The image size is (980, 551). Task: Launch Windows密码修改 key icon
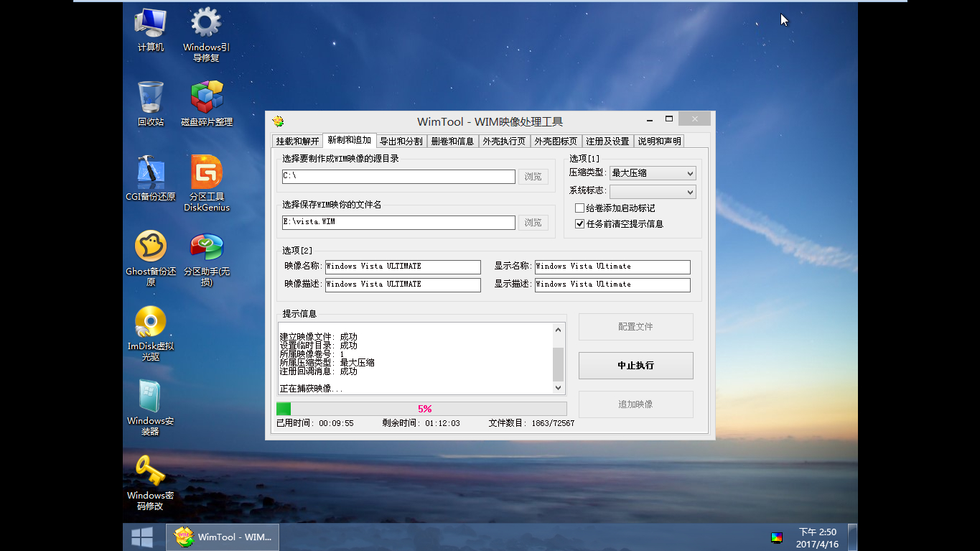pyautogui.click(x=151, y=483)
